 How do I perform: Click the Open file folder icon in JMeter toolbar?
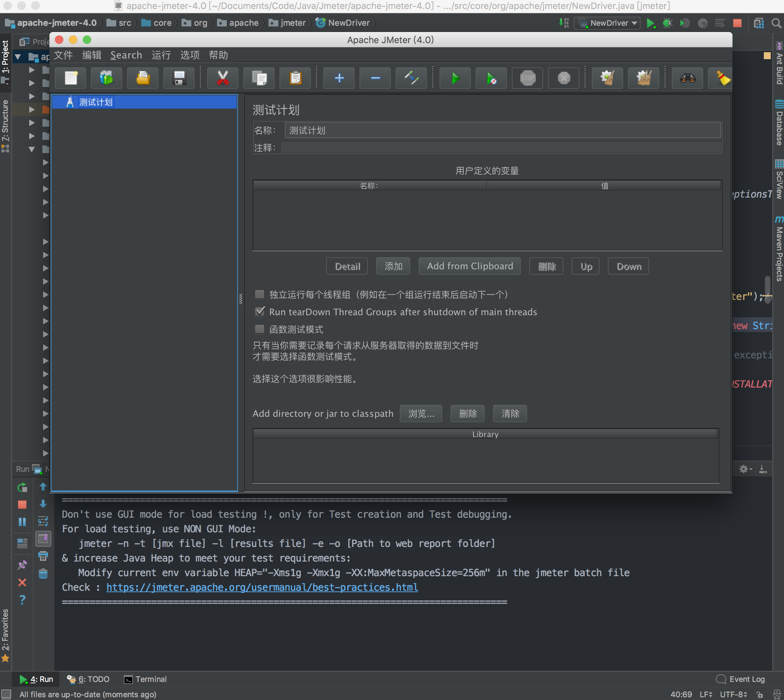pos(143,78)
